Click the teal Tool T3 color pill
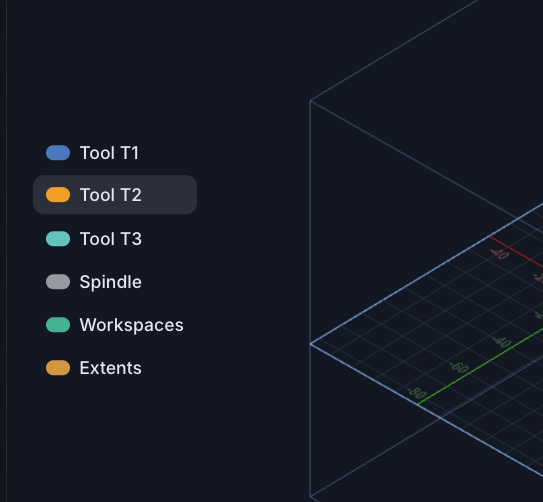543x502 pixels. point(58,239)
